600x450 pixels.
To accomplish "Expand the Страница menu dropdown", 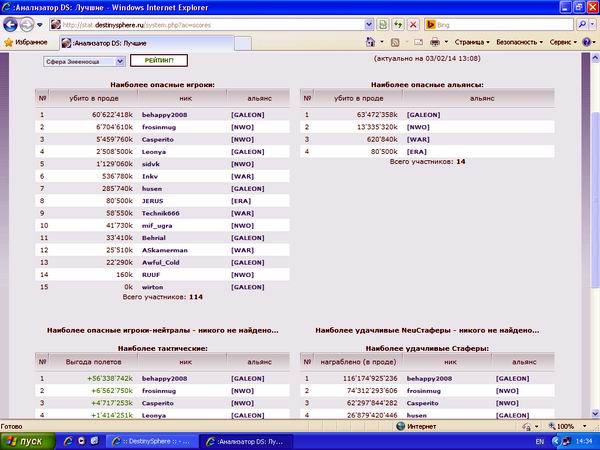I will [473, 43].
